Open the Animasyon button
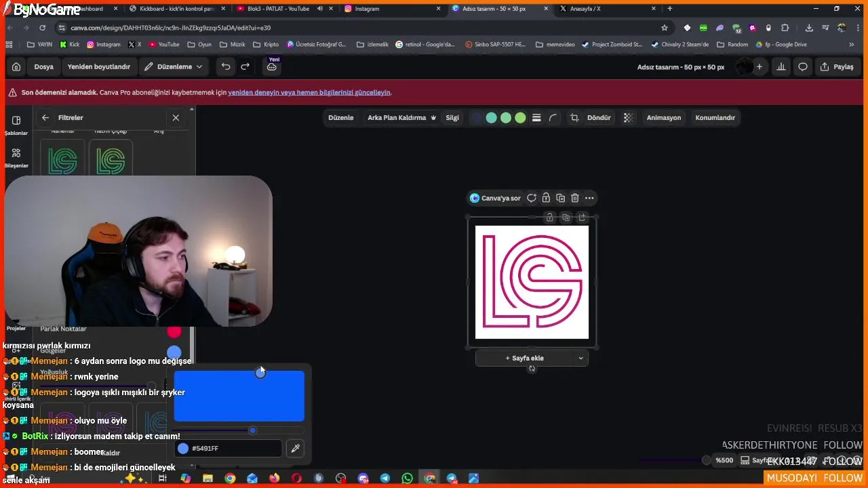868x488 pixels. point(664,117)
